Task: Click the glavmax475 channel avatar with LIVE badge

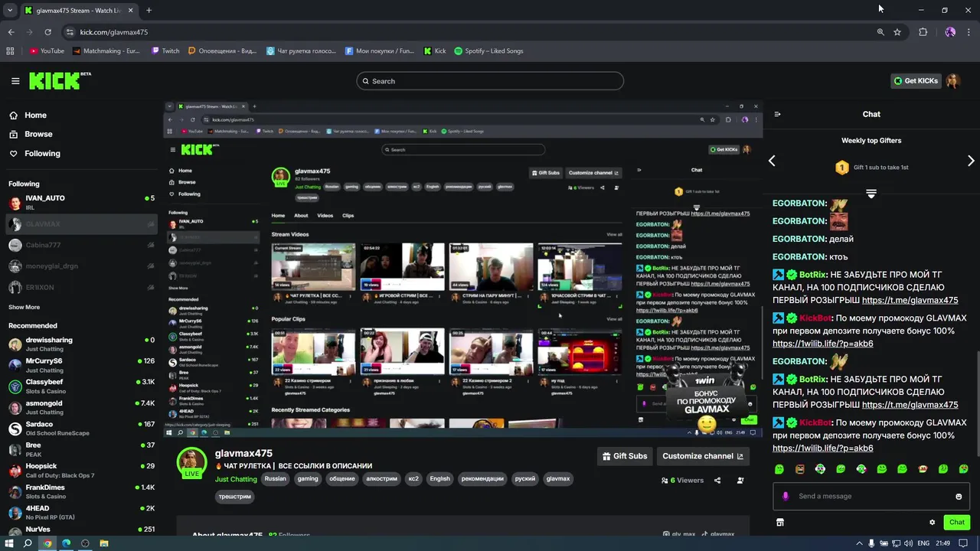Action: click(x=191, y=464)
